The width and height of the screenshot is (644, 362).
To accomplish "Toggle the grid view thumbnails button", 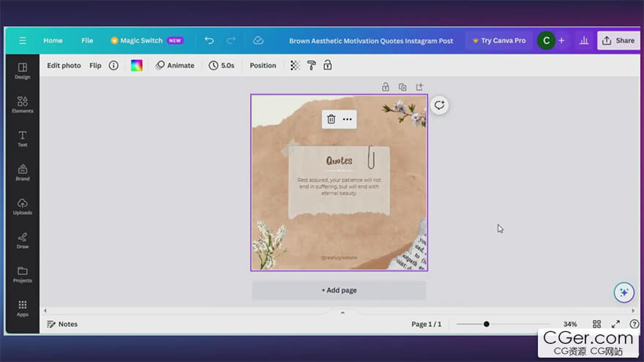I will click(x=596, y=324).
